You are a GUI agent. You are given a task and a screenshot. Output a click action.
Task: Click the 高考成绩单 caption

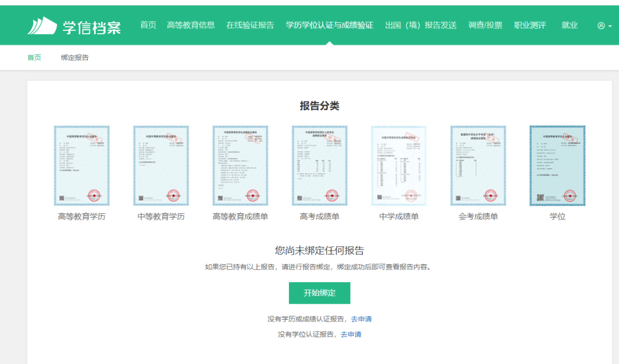320,217
